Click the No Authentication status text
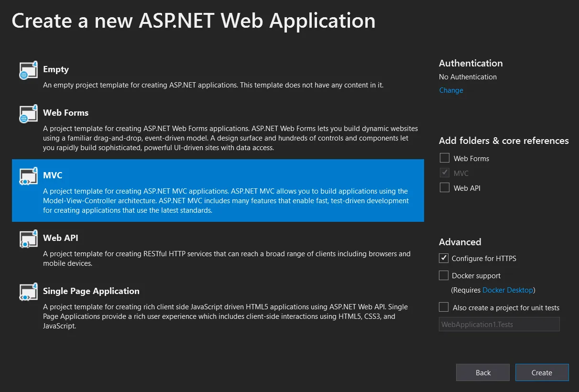This screenshot has height=392, width=579. (468, 77)
